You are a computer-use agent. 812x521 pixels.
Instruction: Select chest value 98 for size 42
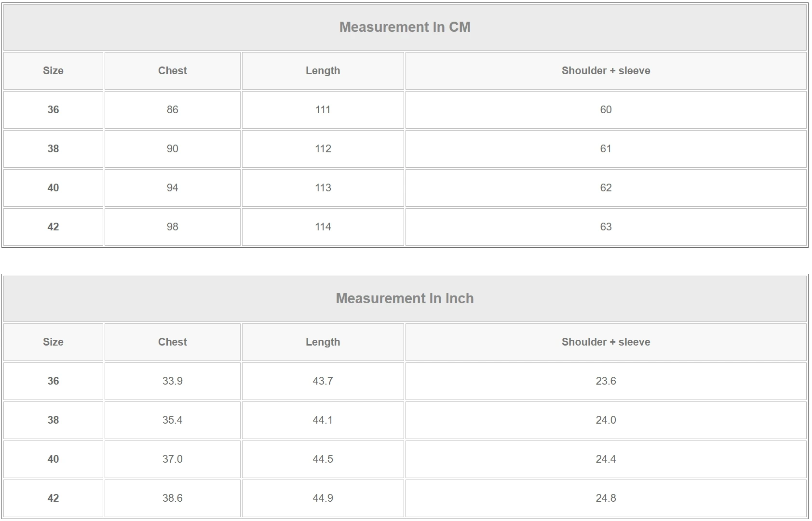(172, 227)
